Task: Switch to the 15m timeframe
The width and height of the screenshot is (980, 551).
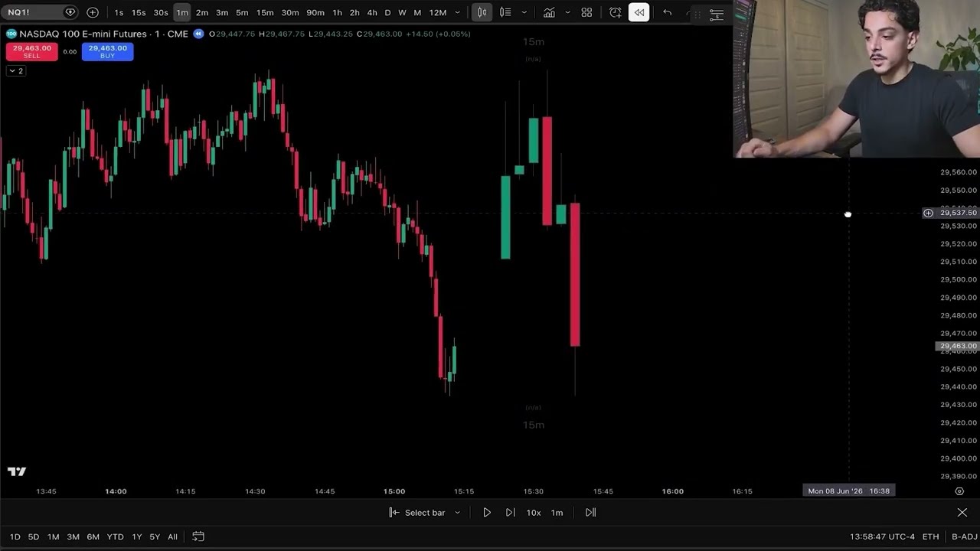Action: pyautogui.click(x=265, y=12)
